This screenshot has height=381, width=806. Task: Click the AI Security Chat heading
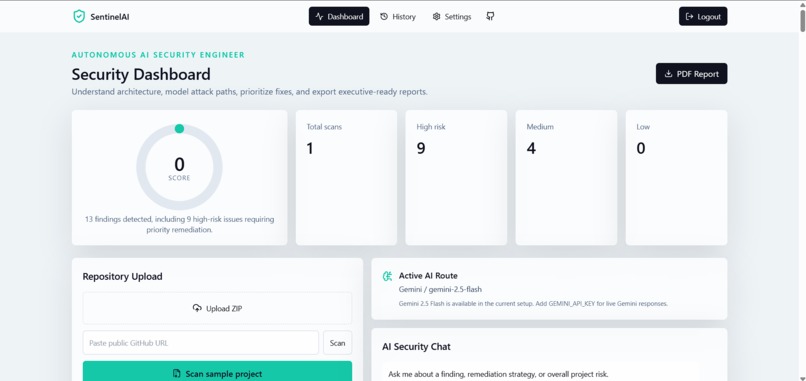(416, 347)
